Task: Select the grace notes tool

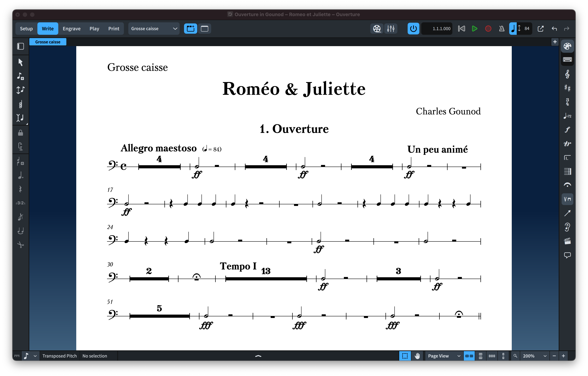Action: tap(21, 217)
